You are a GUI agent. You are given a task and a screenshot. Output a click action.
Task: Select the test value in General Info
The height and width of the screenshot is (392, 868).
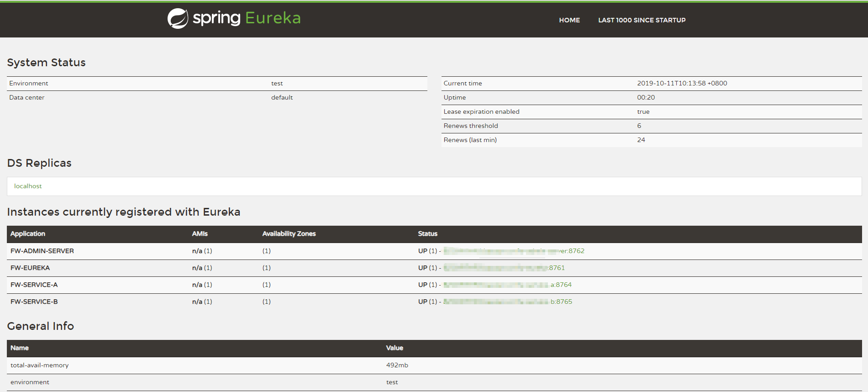click(392, 382)
